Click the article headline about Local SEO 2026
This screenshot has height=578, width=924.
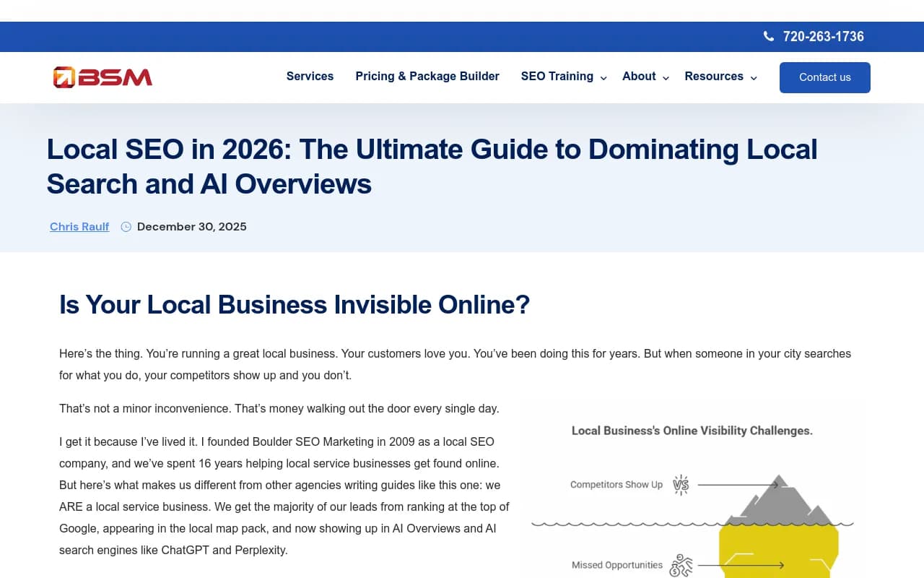click(x=432, y=166)
